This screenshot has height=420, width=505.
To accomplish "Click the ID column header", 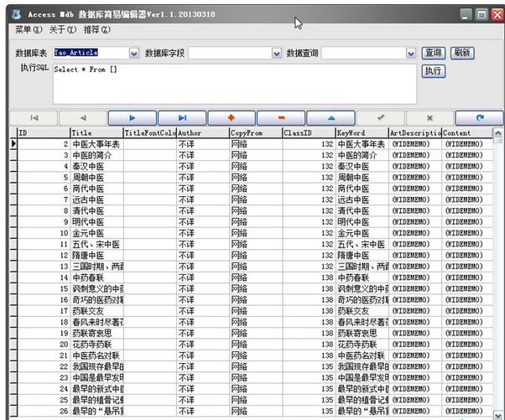I will coord(44,133).
